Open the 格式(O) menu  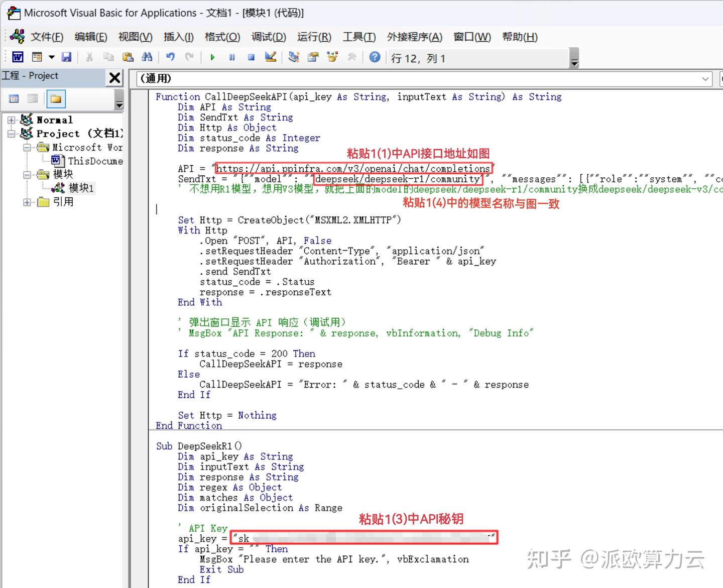(x=222, y=37)
